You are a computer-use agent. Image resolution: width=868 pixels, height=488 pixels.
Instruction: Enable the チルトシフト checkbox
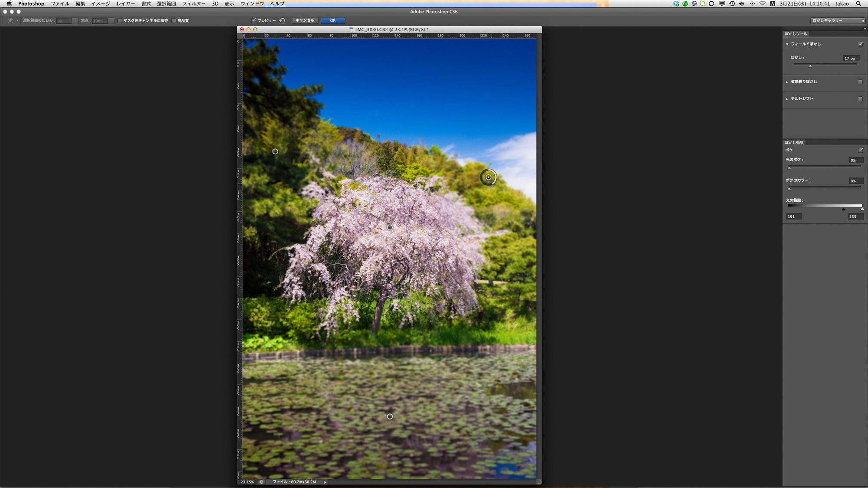860,98
